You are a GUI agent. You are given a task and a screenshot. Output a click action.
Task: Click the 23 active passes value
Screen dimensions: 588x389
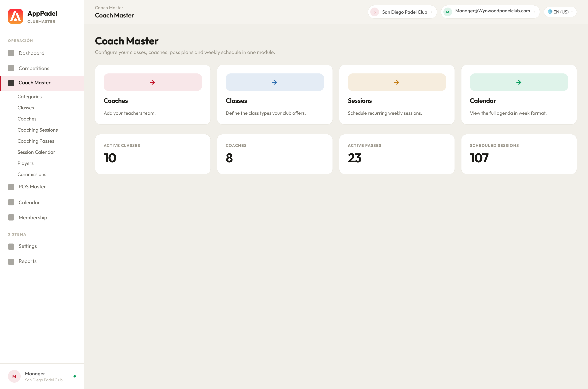[355, 158]
